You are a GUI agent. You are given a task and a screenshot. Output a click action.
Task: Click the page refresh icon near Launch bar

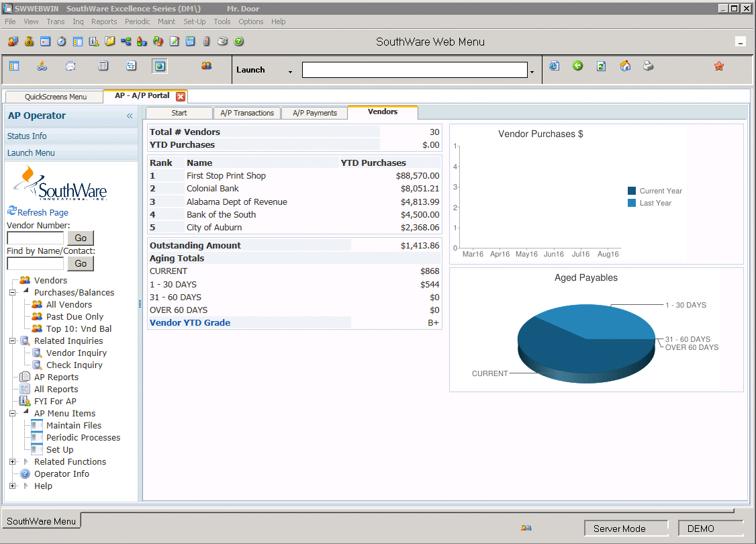[x=601, y=66]
